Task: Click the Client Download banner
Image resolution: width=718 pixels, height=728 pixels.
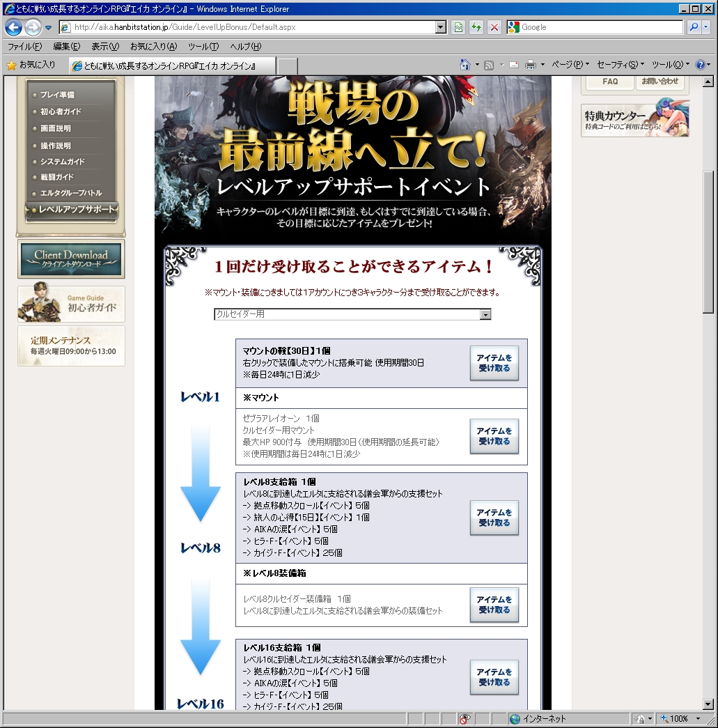Action: click(71, 258)
